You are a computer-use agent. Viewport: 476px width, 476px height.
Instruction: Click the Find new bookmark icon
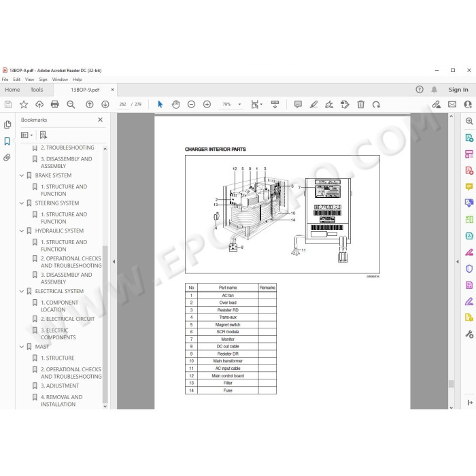pos(44,135)
